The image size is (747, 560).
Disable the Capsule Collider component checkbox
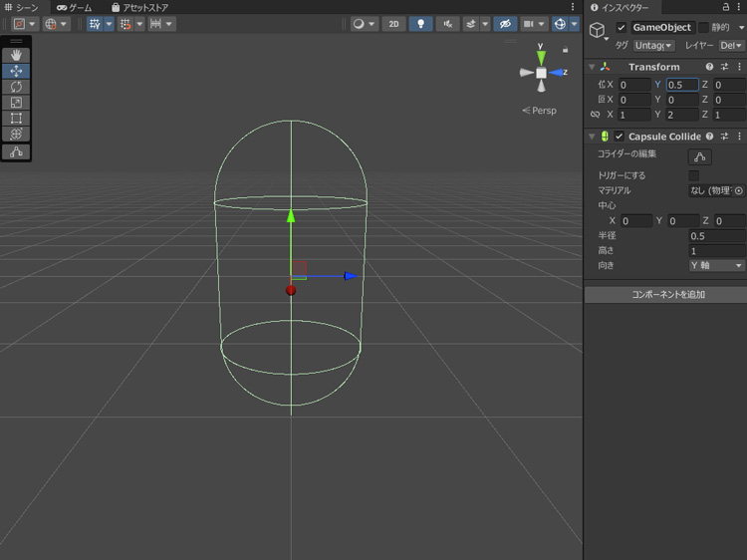click(620, 137)
